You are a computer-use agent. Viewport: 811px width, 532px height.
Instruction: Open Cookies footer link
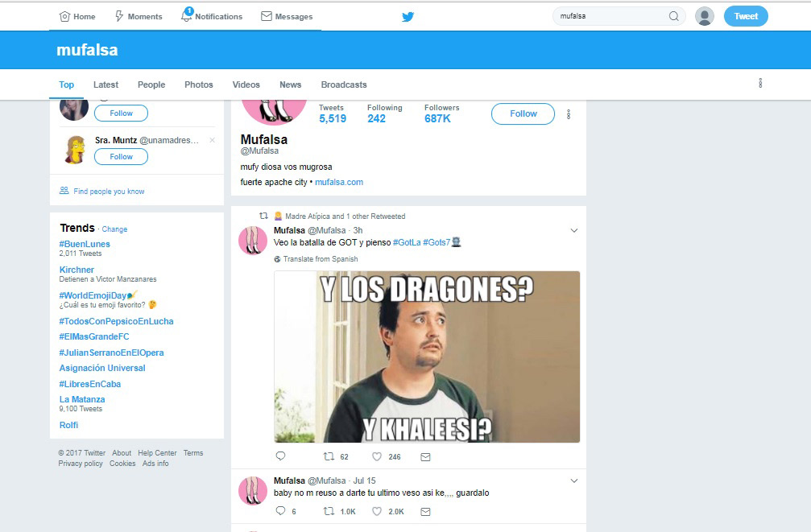point(122,464)
